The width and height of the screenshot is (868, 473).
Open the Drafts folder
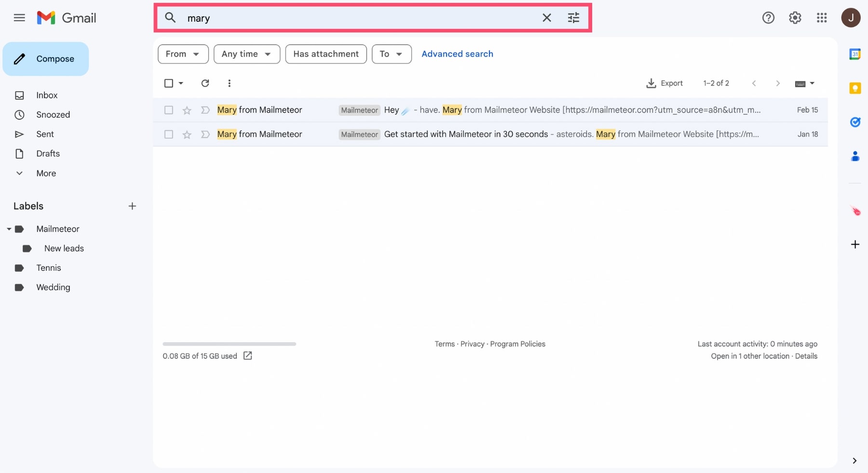(x=48, y=153)
